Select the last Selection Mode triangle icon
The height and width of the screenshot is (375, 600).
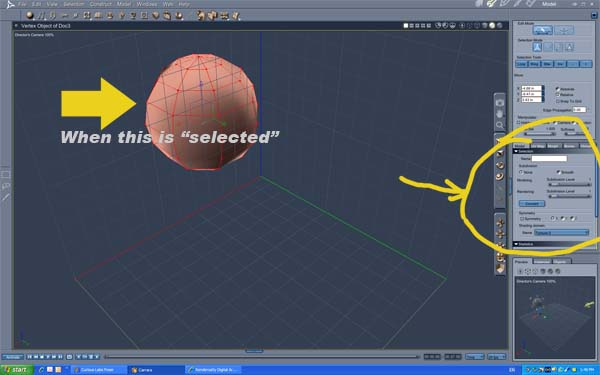(x=569, y=47)
